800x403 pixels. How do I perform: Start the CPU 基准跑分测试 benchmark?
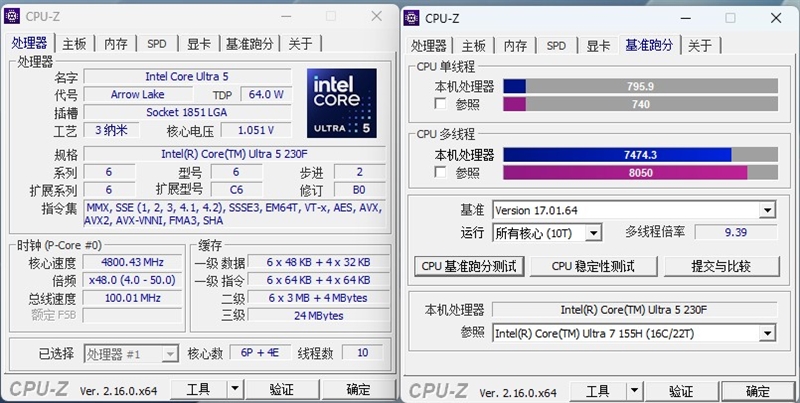(469, 266)
